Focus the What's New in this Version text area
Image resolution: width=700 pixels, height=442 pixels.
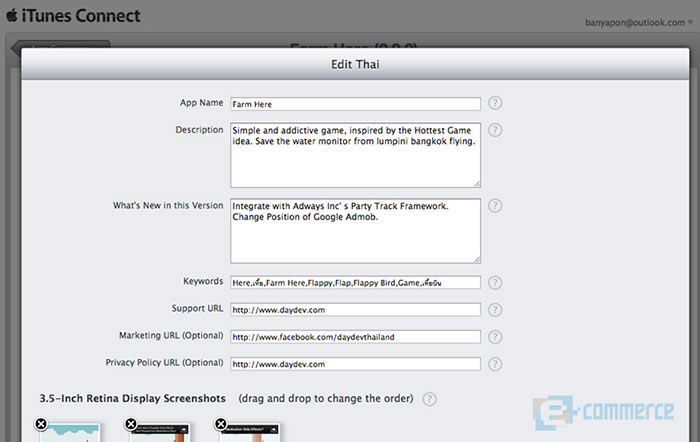pos(355,231)
